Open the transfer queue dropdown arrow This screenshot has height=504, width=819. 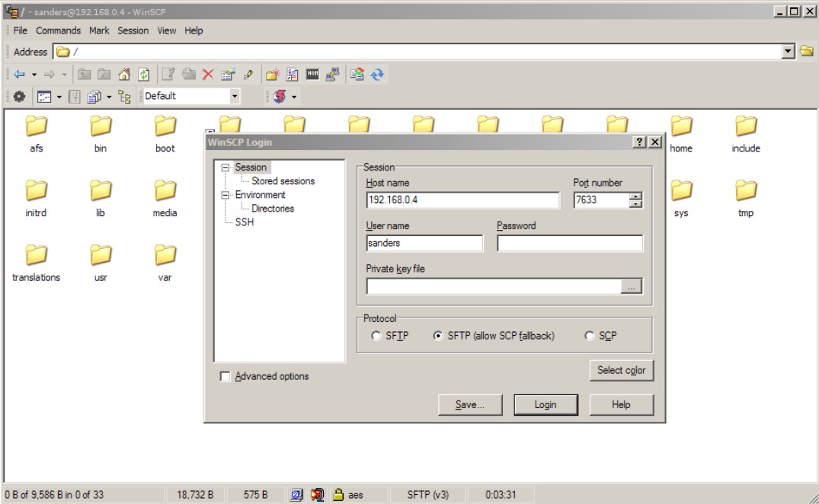[109, 97]
